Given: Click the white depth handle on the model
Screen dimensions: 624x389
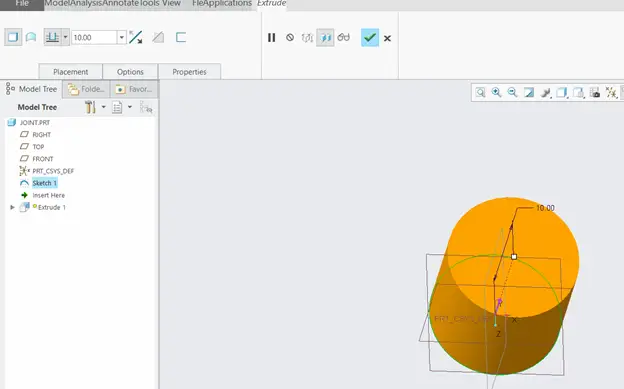Looking at the screenshot, I should click(x=514, y=257).
